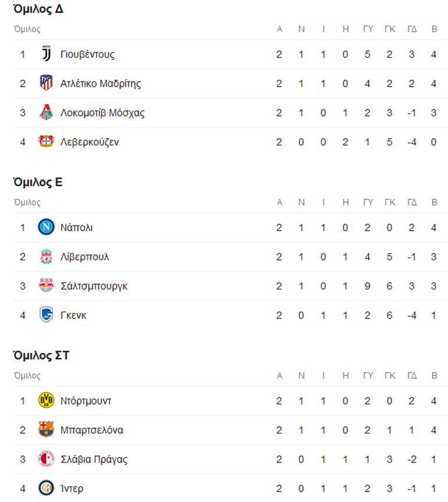Click the Borussia Dortmund BVB logo
The height and width of the screenshot is (502, 448).
(46, 401)
